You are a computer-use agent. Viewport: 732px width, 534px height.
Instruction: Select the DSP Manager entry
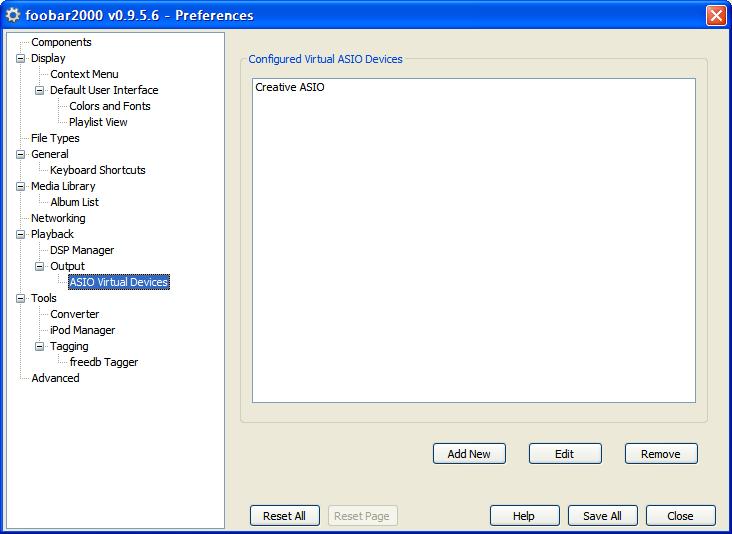pos(82,250)
